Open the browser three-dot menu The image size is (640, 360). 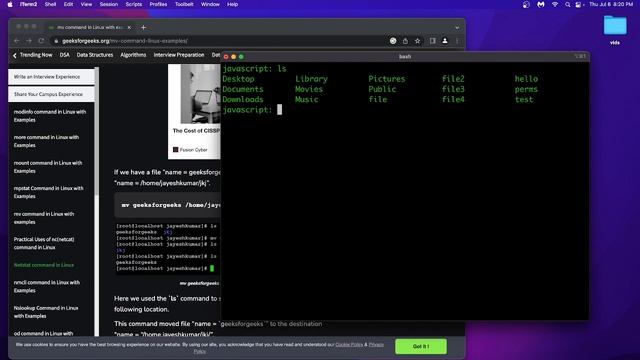[x=457, y=41]
